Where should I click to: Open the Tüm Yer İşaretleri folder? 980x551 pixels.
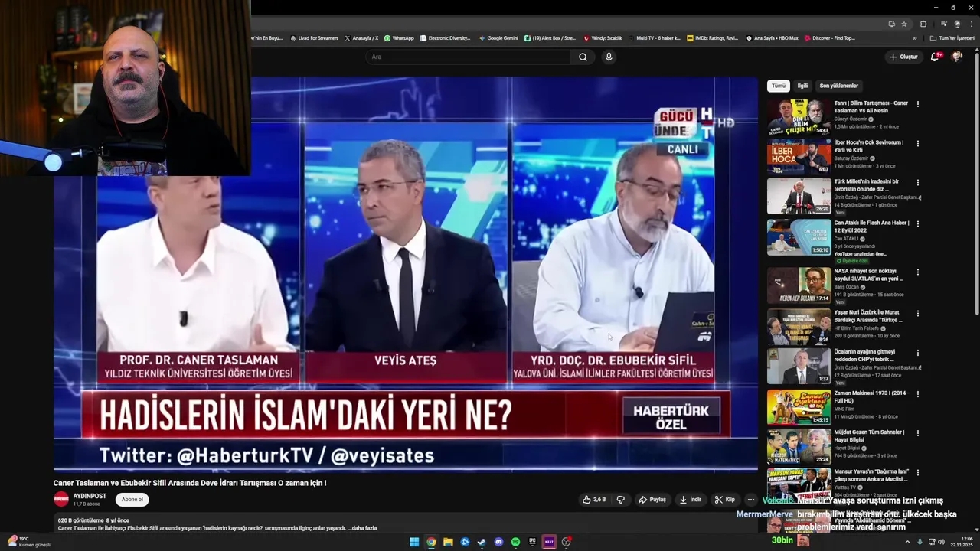tap(952, 37)
